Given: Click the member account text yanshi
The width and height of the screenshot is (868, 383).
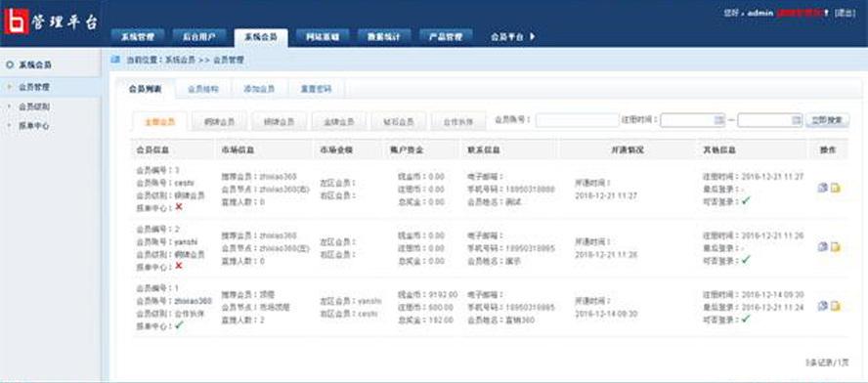Looking at the screenshot, I should point(186,242).
